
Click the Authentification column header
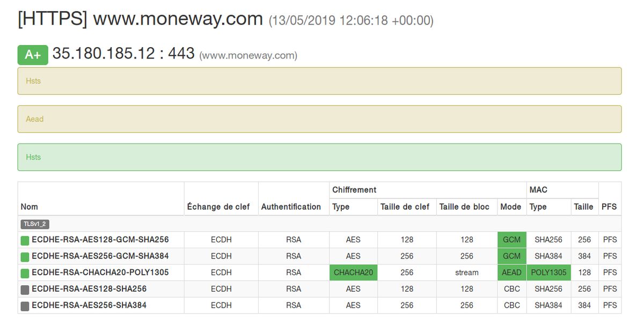coord(291,207)
